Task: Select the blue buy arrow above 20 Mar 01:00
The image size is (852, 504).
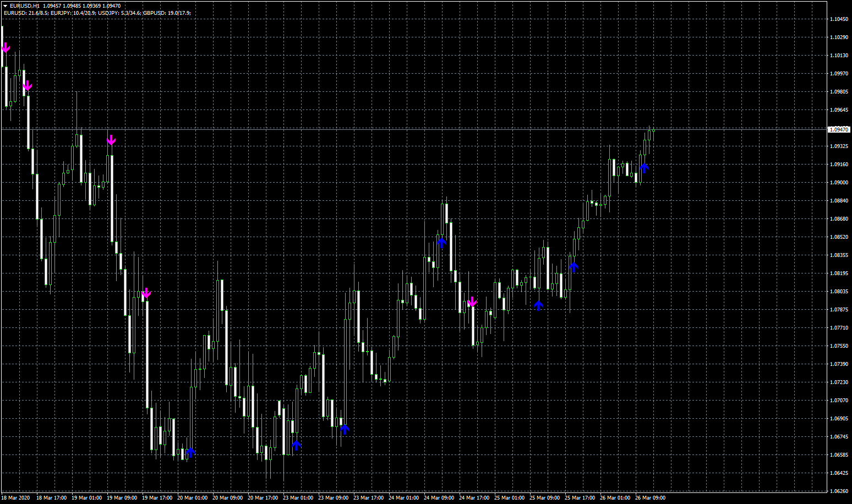Action: [190, 453]
